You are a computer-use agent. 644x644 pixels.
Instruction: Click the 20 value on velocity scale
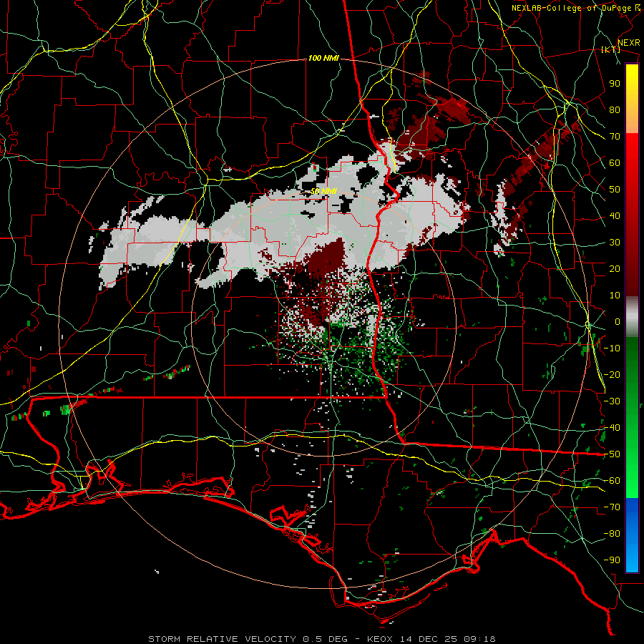coord(615,268)
